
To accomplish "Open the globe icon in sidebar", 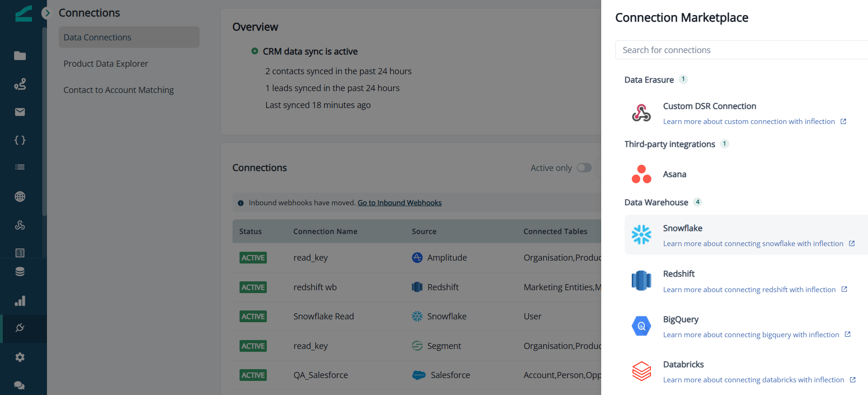I will (x=20, y=197).
